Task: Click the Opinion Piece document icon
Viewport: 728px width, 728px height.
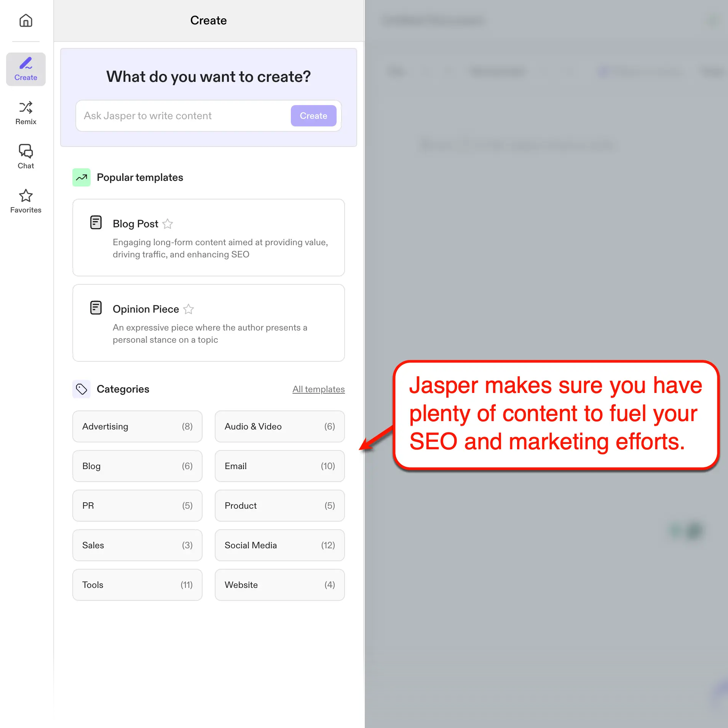Action: tap(96, 307)
